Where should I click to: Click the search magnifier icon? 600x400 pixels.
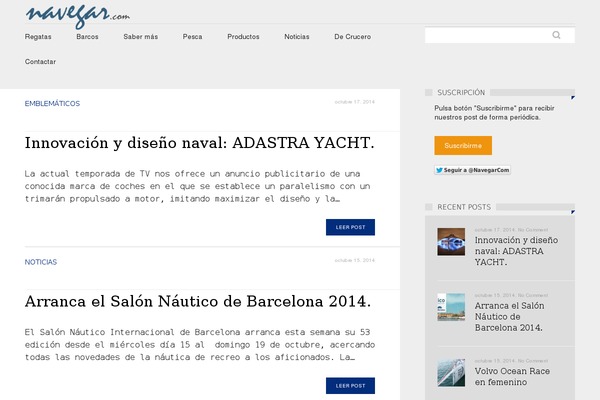click(x=556, y=35)
